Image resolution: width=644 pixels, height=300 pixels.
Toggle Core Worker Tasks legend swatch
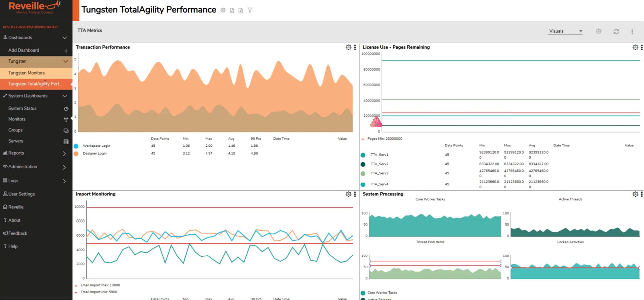(363, 293)
